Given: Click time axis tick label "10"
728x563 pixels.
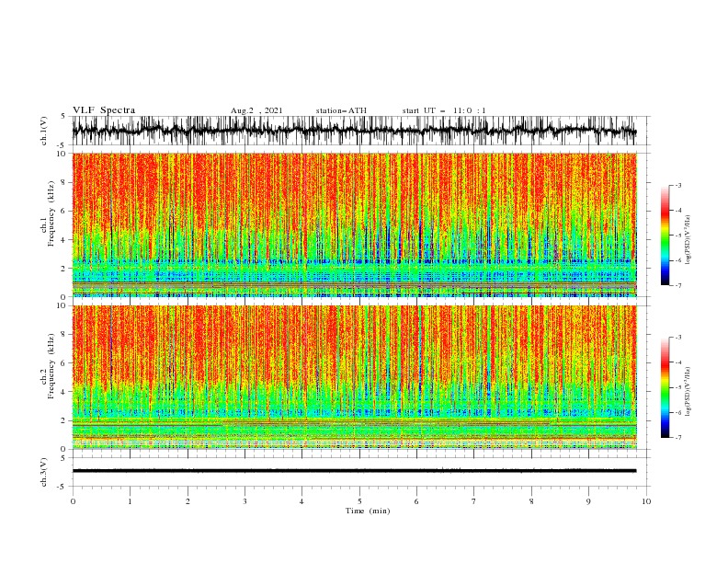Looking at the screenshot, I should click(x=646, y=501).
